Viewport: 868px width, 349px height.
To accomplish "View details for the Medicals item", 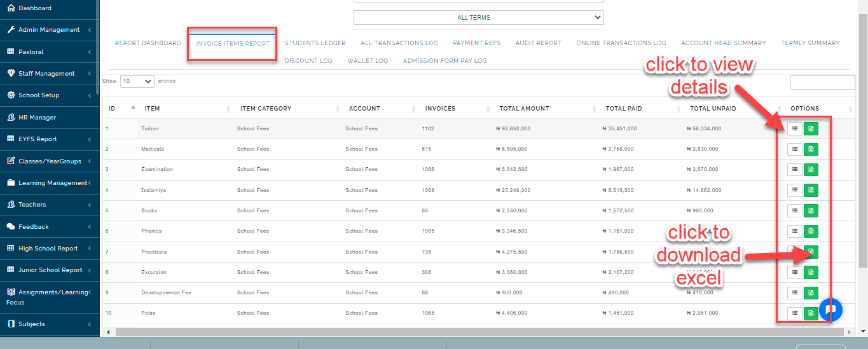I will pos(794,149).
